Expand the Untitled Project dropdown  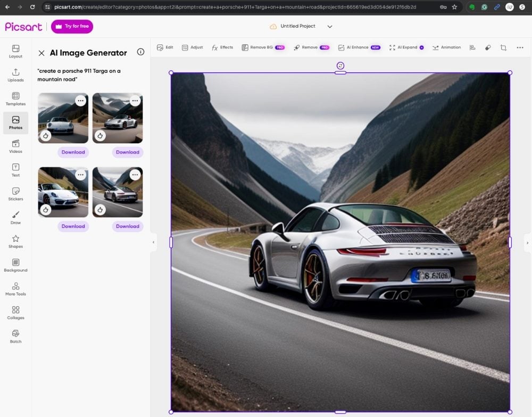329,26
